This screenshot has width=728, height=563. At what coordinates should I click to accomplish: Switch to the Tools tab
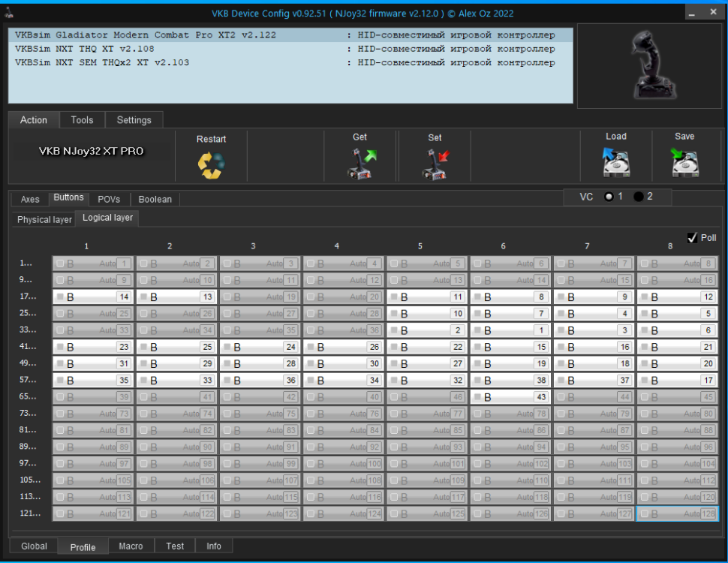point(82,120)
